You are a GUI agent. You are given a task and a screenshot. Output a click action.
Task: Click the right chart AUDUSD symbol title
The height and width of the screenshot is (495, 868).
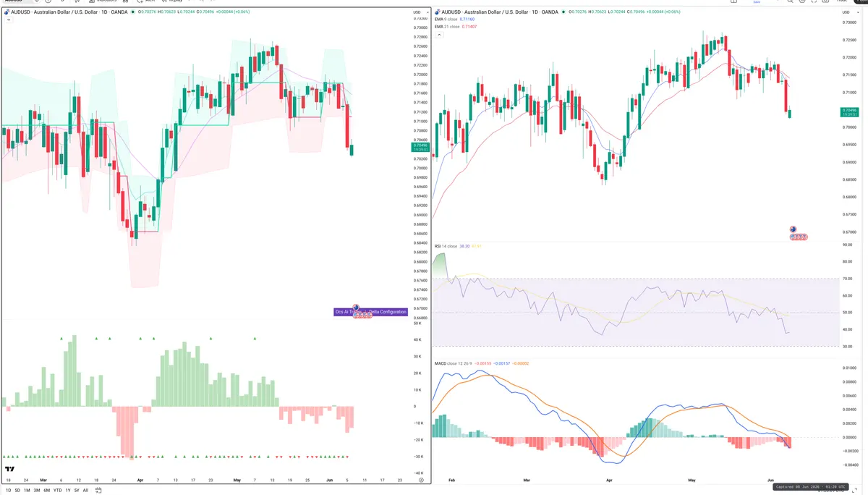[x=500, y=12]
